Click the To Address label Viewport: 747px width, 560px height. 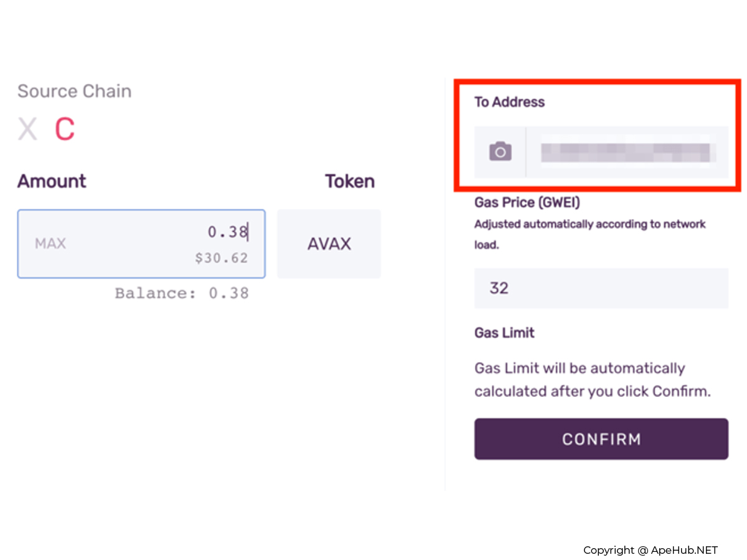[509, 102]
